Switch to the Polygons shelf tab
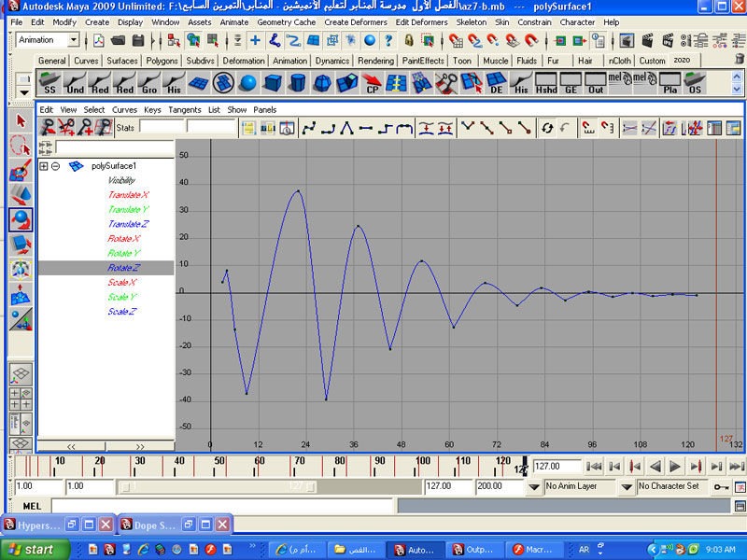 [x=162, y=61]
